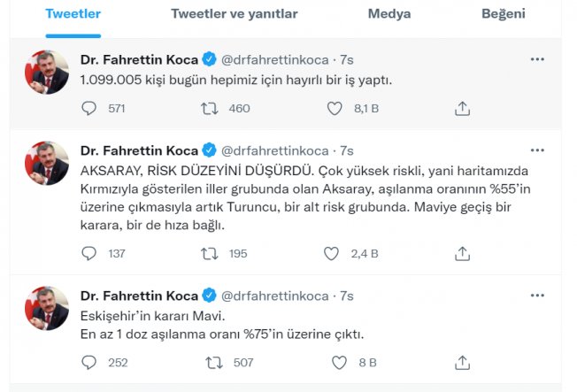
Task: Reply to the 1.099.005 kişi tweet
Action: click(x=88, y=109)
